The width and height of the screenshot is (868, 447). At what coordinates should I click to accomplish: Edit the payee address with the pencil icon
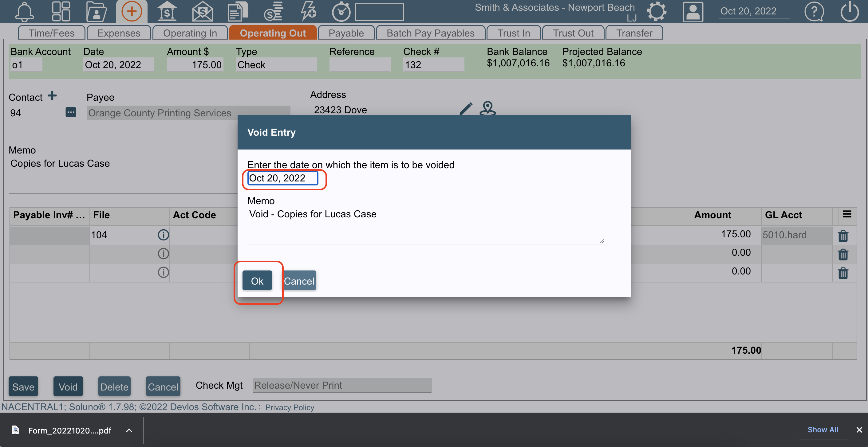(x=466, y=109)
